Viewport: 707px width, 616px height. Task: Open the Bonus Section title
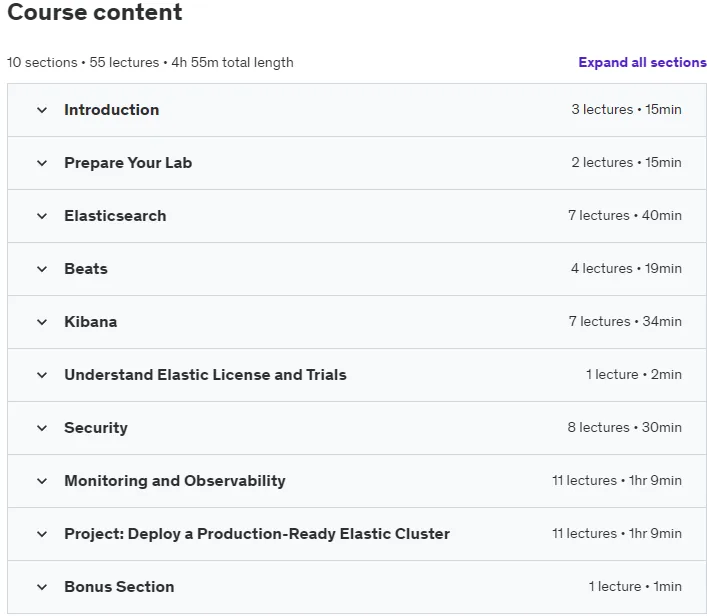(x=119, y=587)
